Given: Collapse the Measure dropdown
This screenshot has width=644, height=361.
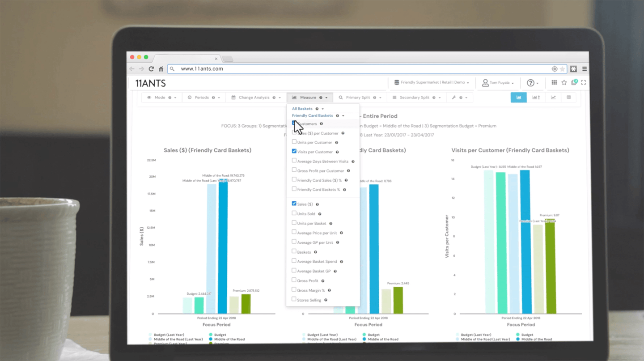Looking at the screenshot, I should click(x=310, y=98).
